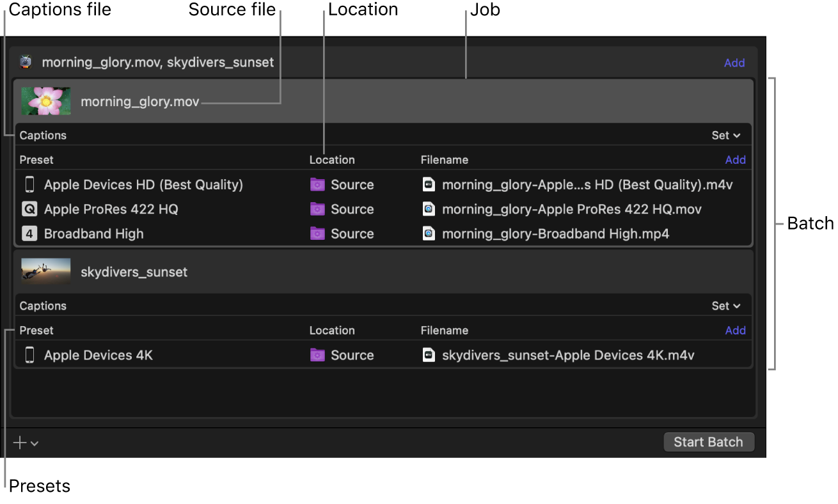Click the iPhone icon beside Apple Devices 4K
The height and width of the screenshot is (504, 838).
coord(29,355)
